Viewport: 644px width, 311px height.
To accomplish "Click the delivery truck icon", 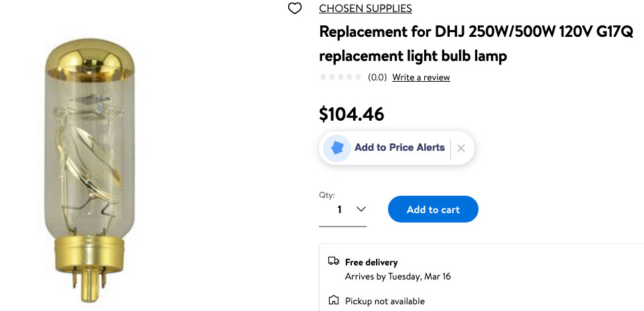I will [x=333, y=261].
